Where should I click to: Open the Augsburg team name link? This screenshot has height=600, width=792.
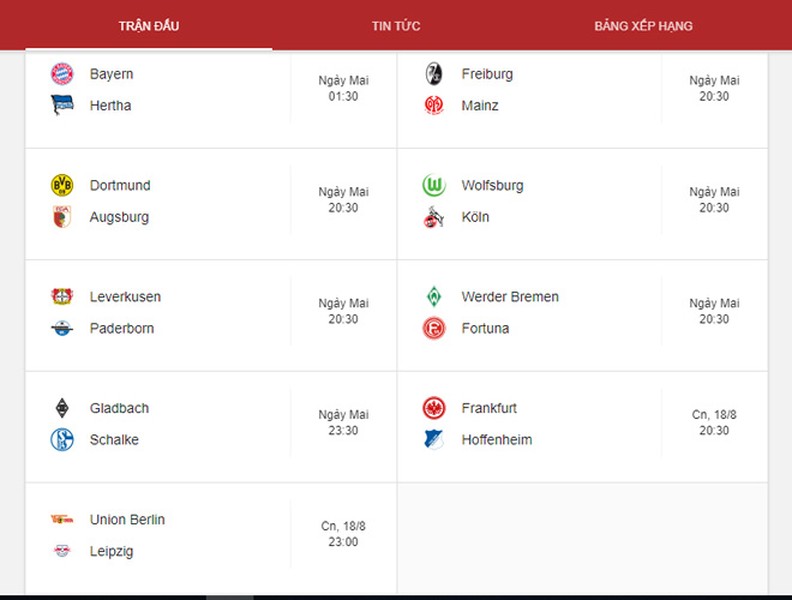click(119, 217)
